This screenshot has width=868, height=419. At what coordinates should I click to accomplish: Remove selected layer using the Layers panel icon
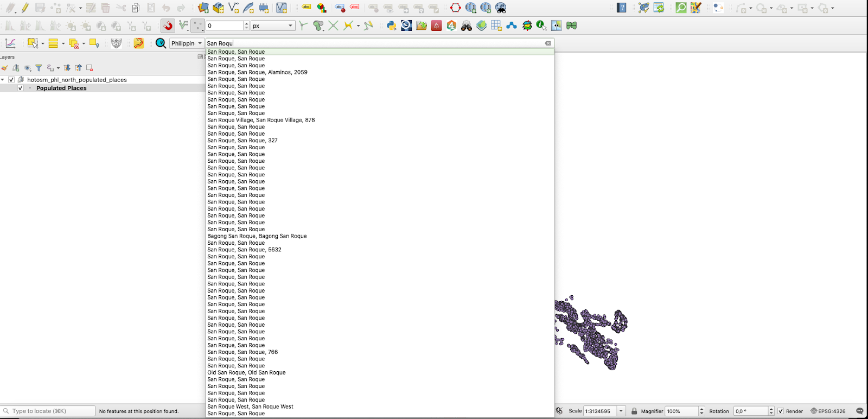coord(90,68)
